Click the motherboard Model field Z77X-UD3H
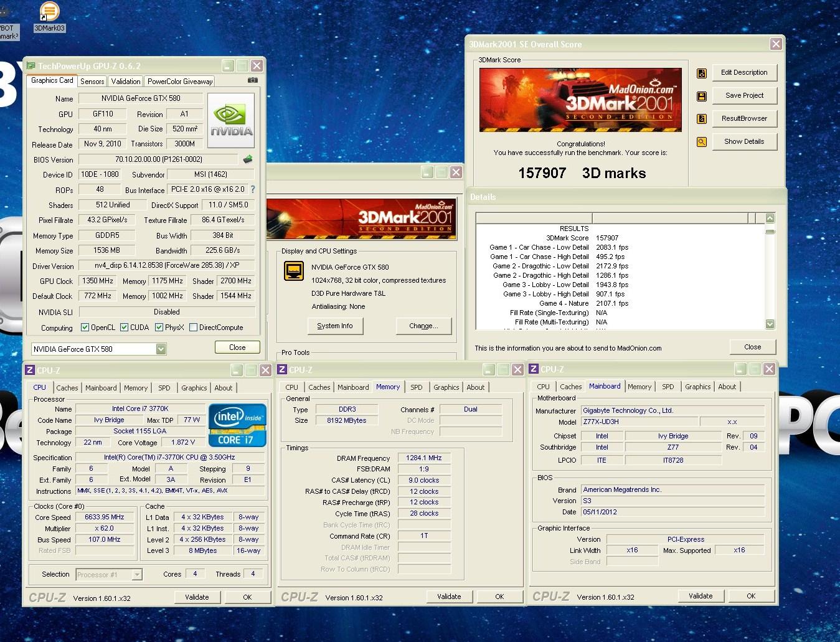Image resolution: width=840 pixels, height=642 pixels. tap(639, 422)
